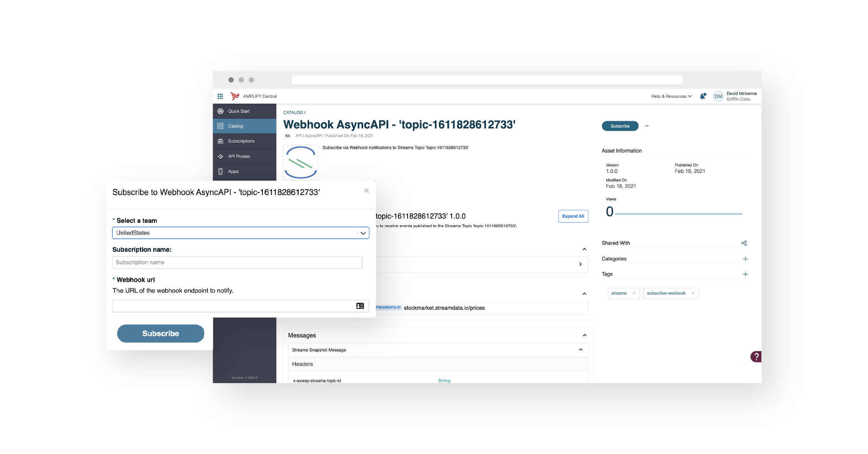Click Subscribe button on the asset page
868x454 pixels.
620,126
